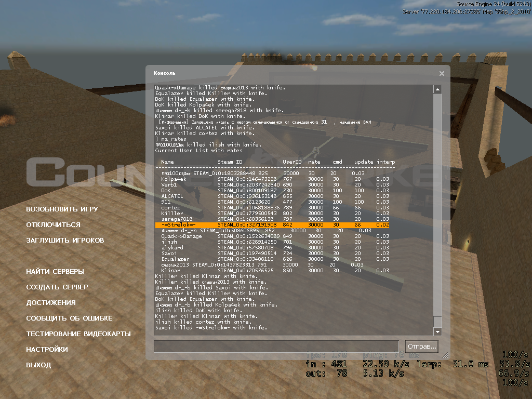This screenshot has width=532, height=399.
Task: Open ТЕСТИРОВАНИЕ ВИДЕОКАРТЫ menu entry
Action: pos(78,334)
